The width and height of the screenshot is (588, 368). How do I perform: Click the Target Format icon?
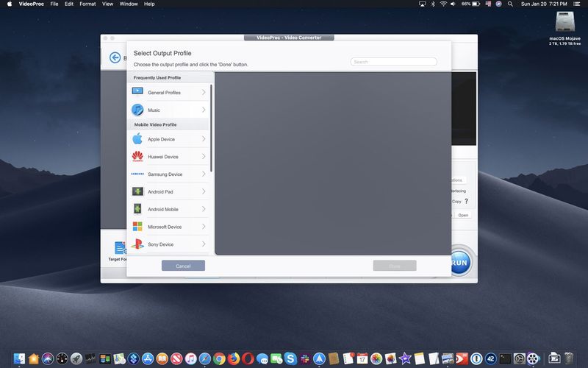coord(120,248)
